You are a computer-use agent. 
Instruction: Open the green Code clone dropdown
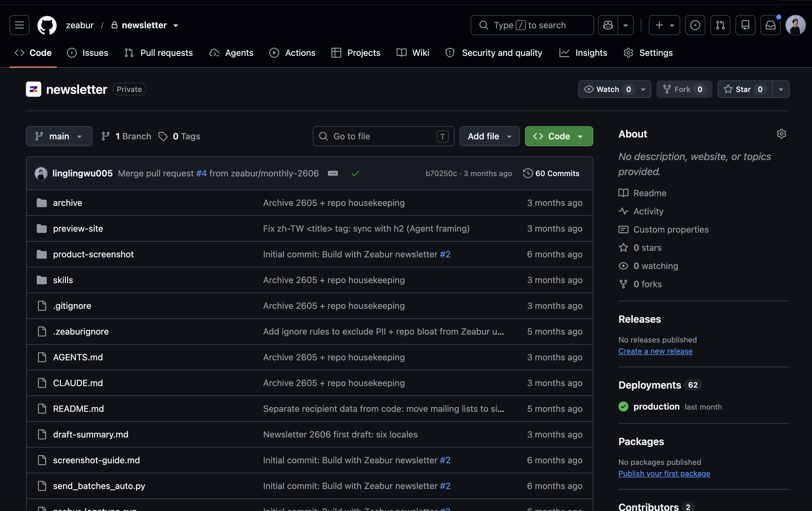tap(559, 136)
